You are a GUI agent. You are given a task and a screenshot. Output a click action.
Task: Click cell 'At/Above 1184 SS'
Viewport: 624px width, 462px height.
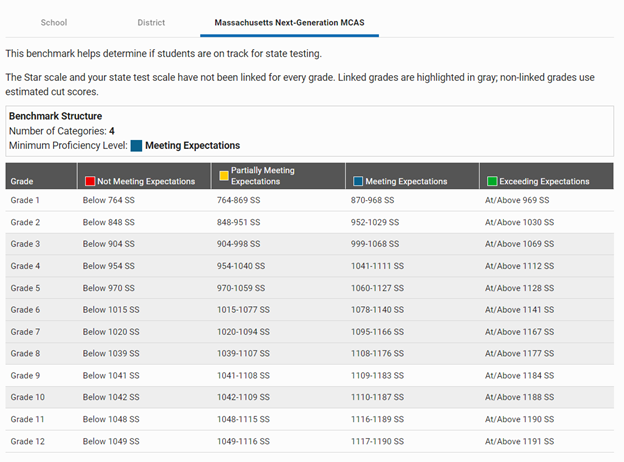pos(519,376)
